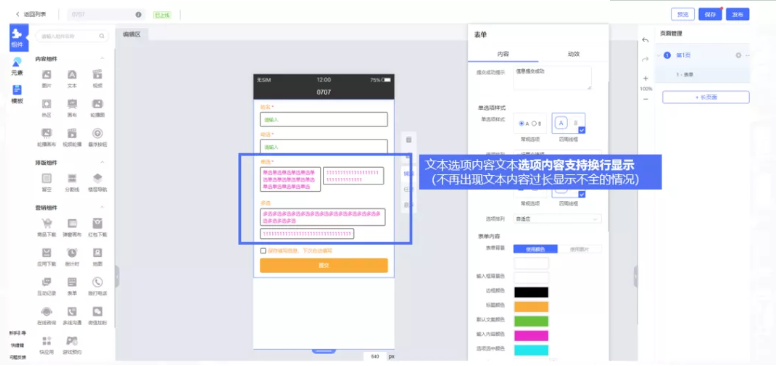Select the first 单选 option box in preview
777x366 pixels.
(x=290, y=179)
